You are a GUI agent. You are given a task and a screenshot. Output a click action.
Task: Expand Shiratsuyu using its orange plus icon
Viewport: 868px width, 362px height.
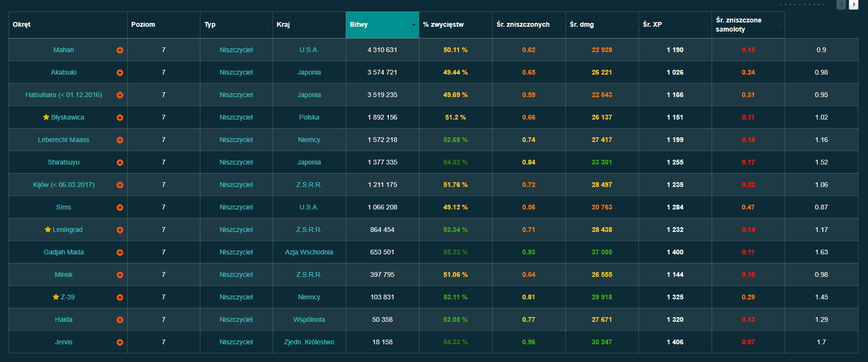[x=120, y=163]
